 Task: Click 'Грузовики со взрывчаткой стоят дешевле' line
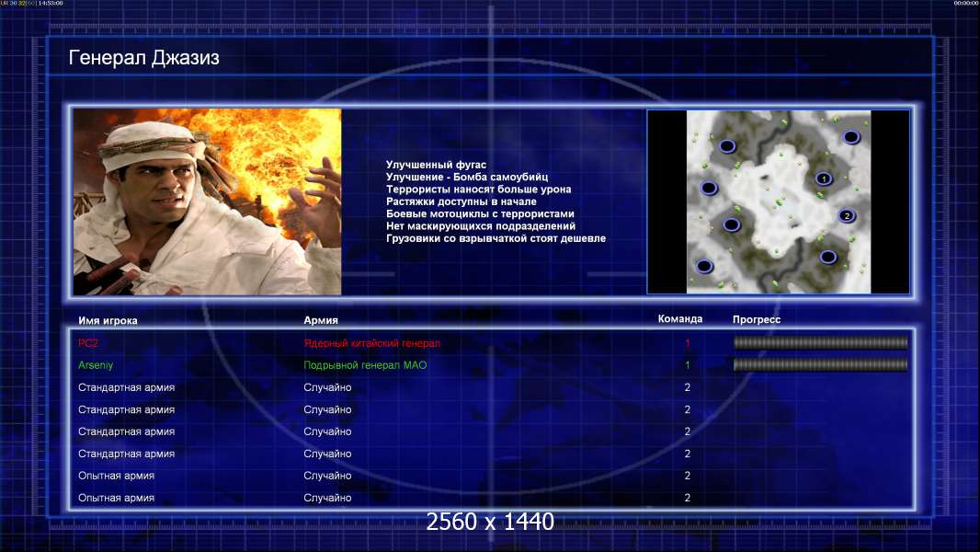point(496,238)
